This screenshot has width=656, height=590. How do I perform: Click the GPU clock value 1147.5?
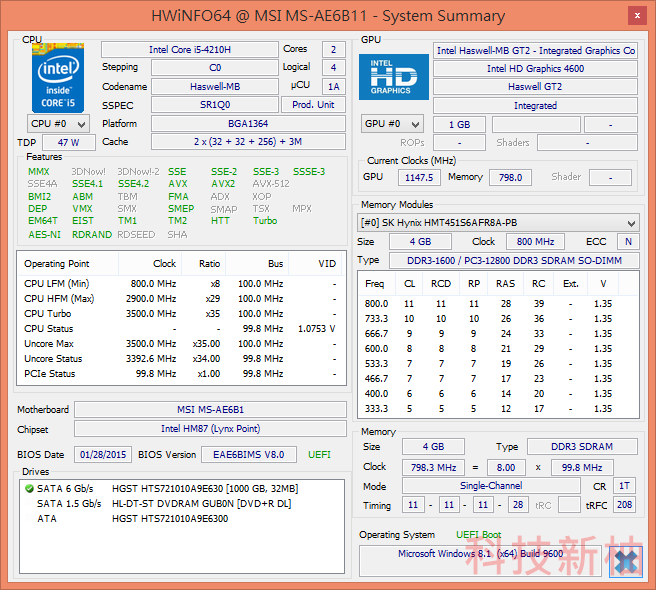[x=419, y=177]
